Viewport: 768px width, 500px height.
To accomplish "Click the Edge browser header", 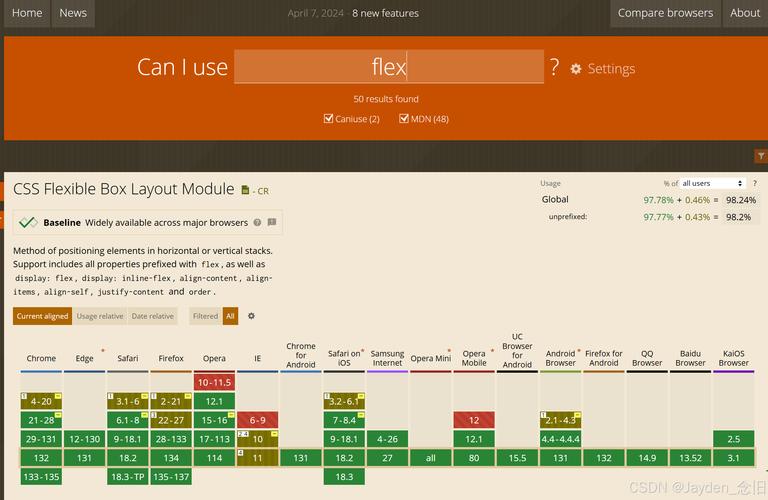I will pos(84,358).
